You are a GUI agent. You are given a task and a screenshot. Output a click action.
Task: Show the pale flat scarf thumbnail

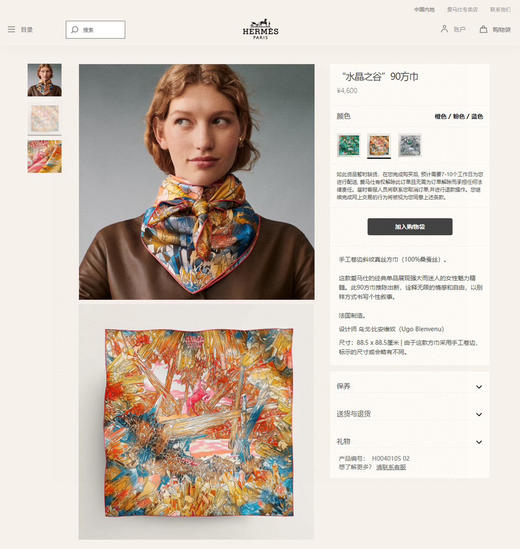tap(44, 119)
